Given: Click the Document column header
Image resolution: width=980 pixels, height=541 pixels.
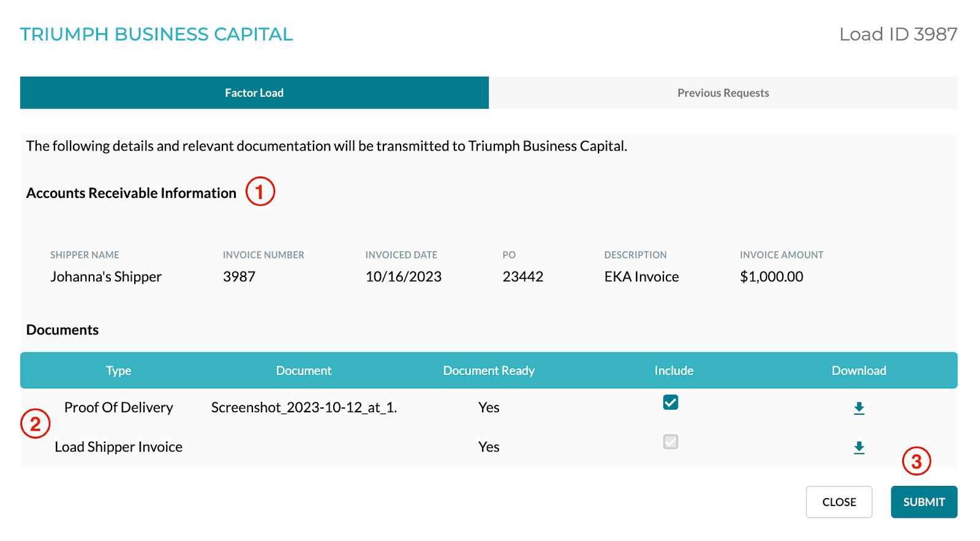Looking at the screenshot, I should pyautogui.click(x=304, y=371).
